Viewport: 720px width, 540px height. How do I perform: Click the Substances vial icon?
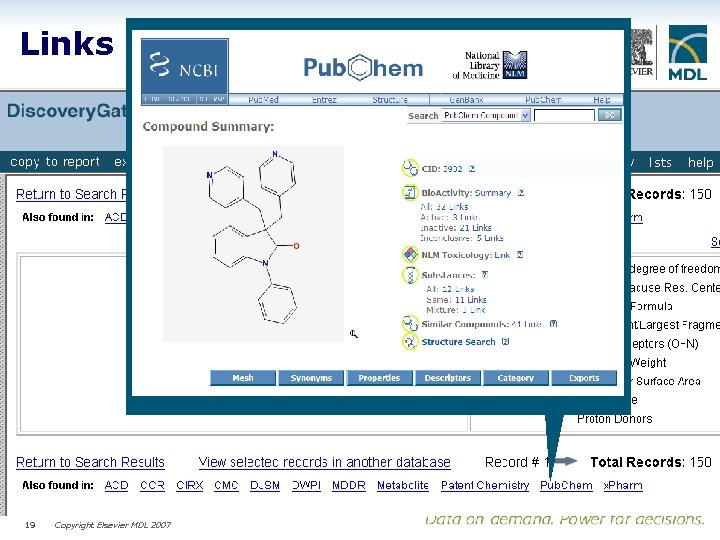click(x=410, y=275)
